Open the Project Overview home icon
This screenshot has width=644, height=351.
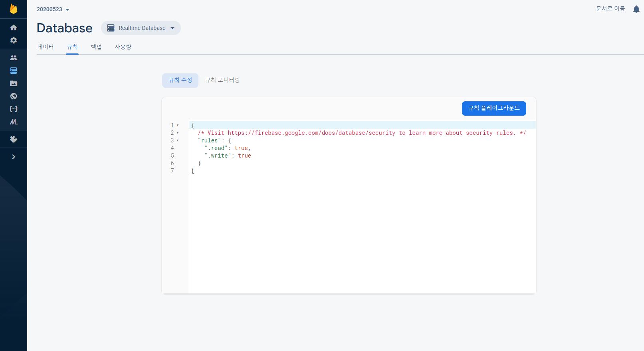click(14, 28)
